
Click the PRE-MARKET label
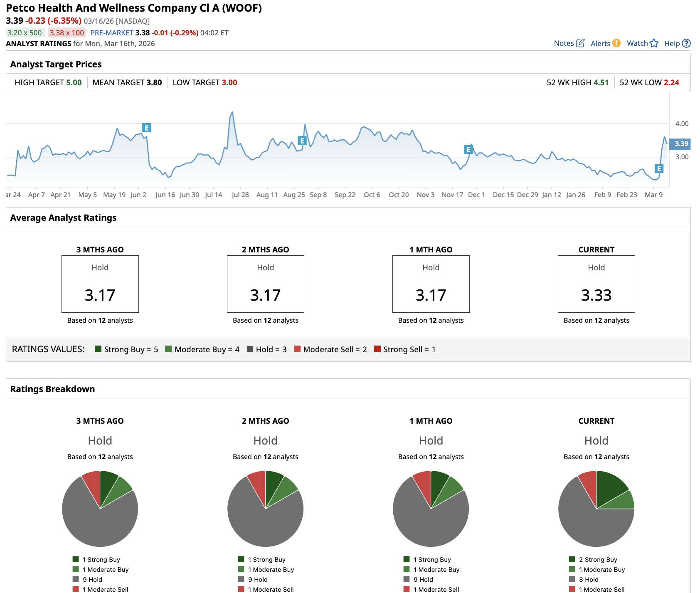click(112, 33)
